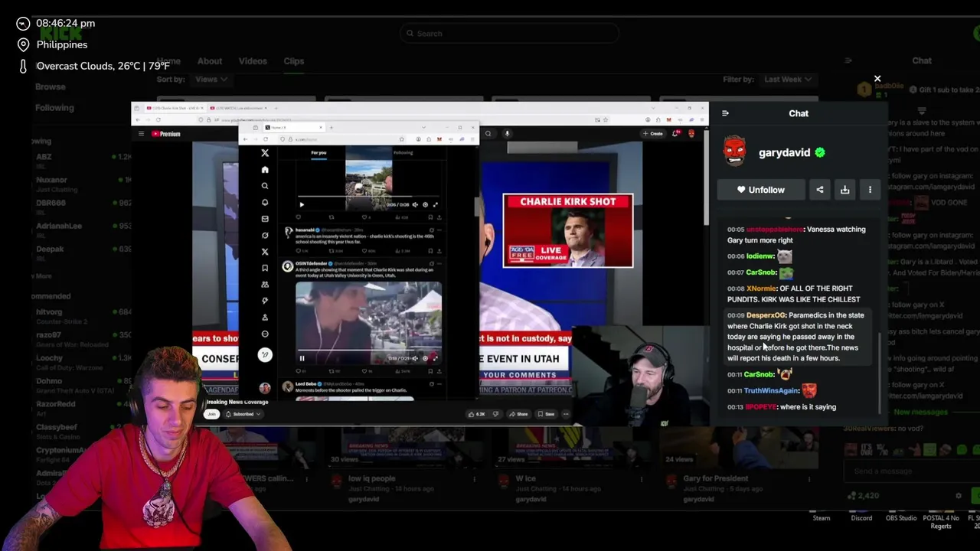980x551 pixels.
Task: Mute the upper tweet video at 0:06
Action: pos(415,204)
